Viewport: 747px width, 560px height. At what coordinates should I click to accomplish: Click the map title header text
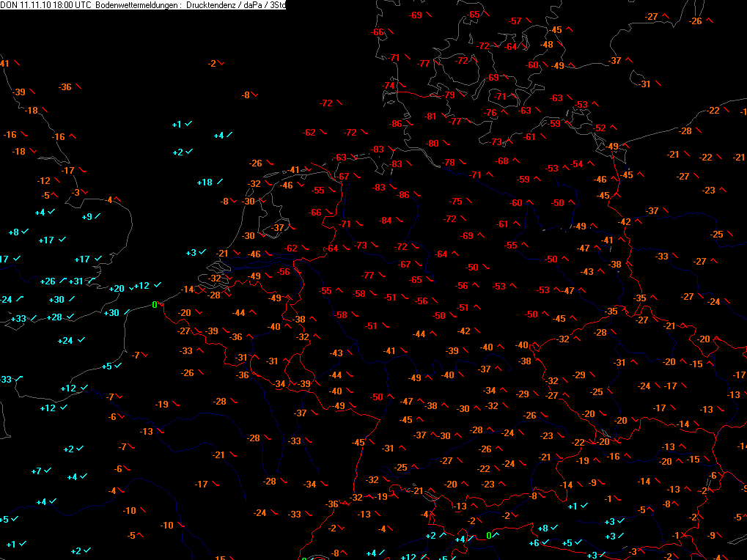[x=143, y=4]
